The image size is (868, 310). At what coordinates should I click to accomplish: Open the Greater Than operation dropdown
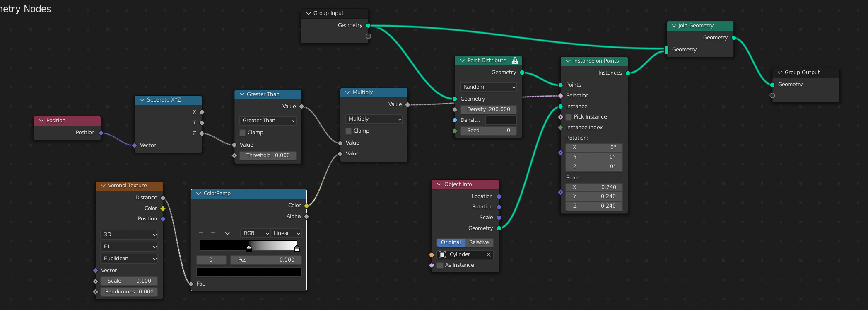[268, 121]
